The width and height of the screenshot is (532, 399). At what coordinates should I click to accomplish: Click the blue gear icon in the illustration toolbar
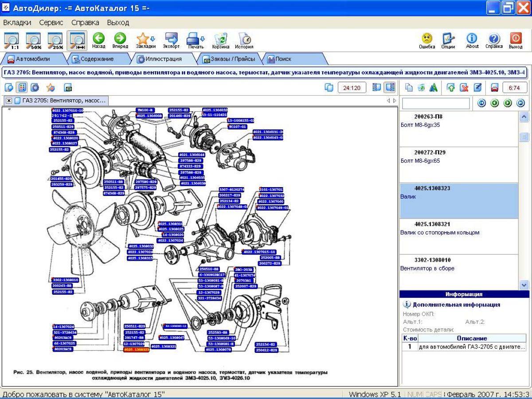click(x=35, y=87)
